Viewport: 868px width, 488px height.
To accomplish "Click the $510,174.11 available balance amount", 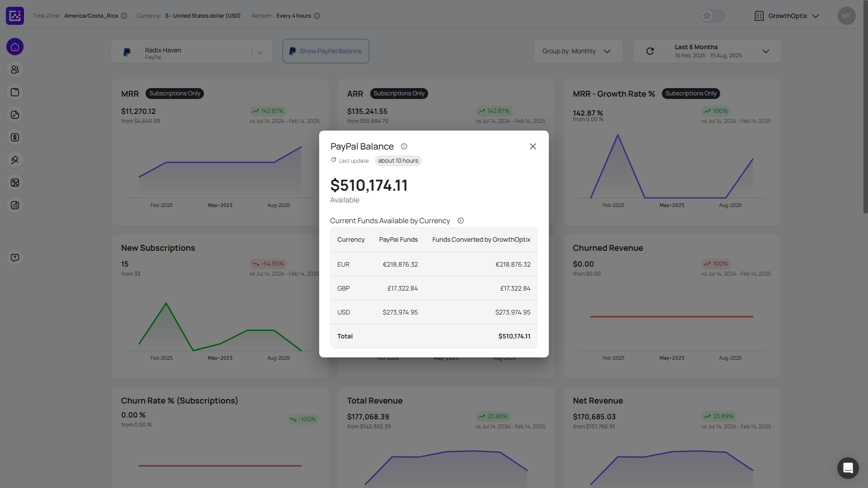I will (369, 185).
